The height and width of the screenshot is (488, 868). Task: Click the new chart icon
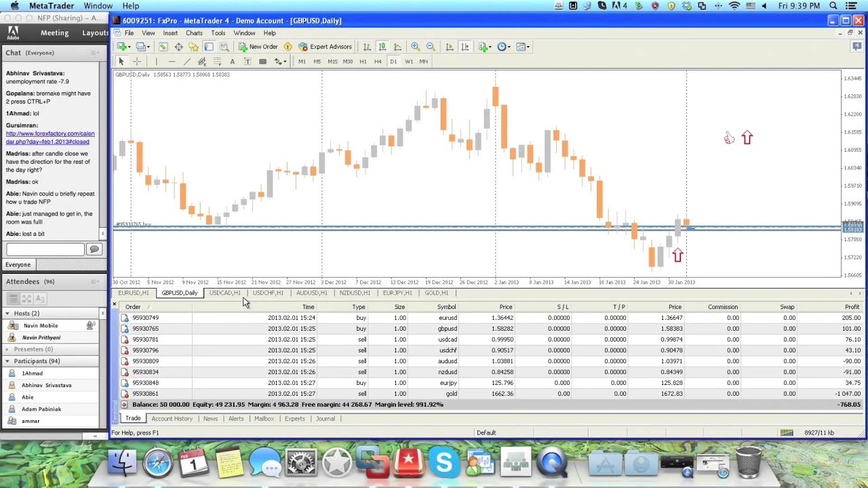[x=123, y=47]
